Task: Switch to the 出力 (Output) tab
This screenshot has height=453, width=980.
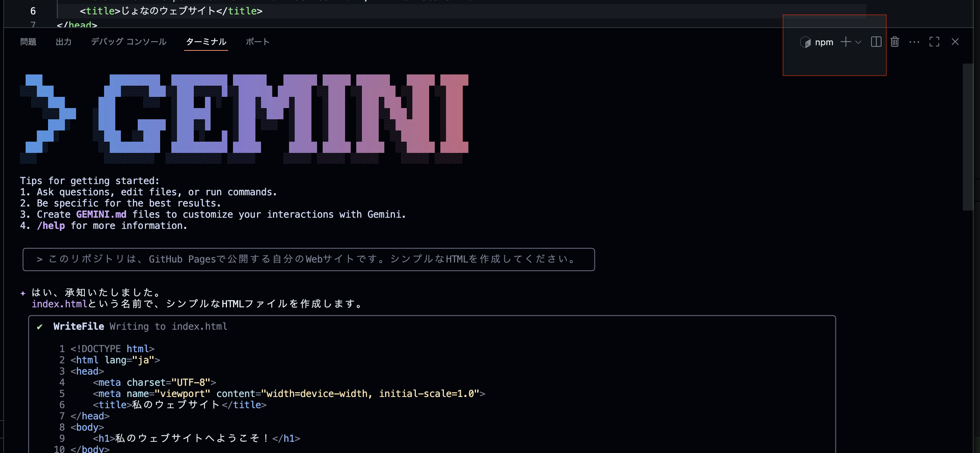Action: click(x=64, y=42)
